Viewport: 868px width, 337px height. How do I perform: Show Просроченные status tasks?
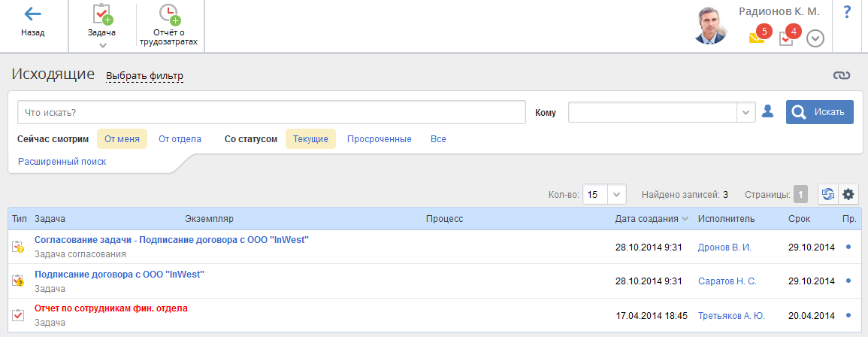(379, 139)
